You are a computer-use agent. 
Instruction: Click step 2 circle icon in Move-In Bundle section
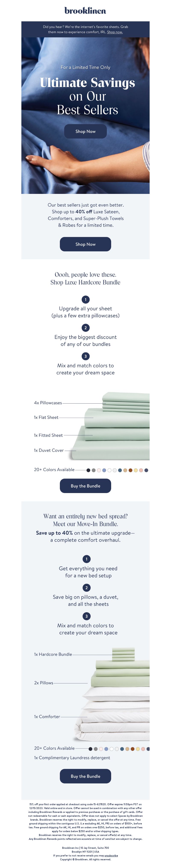click(86, 588)
